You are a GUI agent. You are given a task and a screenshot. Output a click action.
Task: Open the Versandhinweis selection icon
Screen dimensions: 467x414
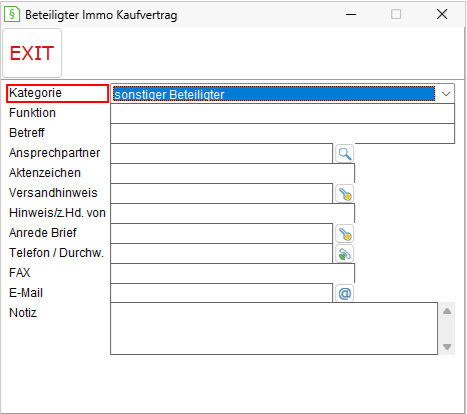344,194
